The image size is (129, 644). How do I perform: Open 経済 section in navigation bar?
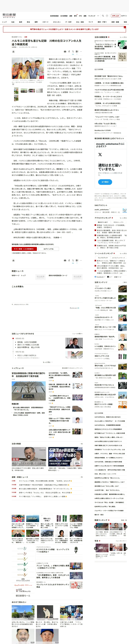(21, 22)
